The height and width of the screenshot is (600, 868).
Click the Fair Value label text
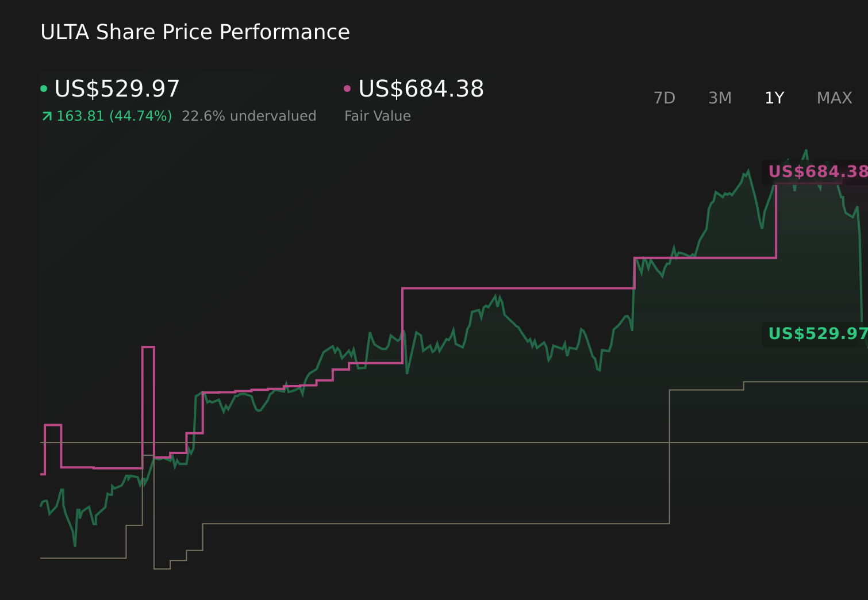pos(377,116)
